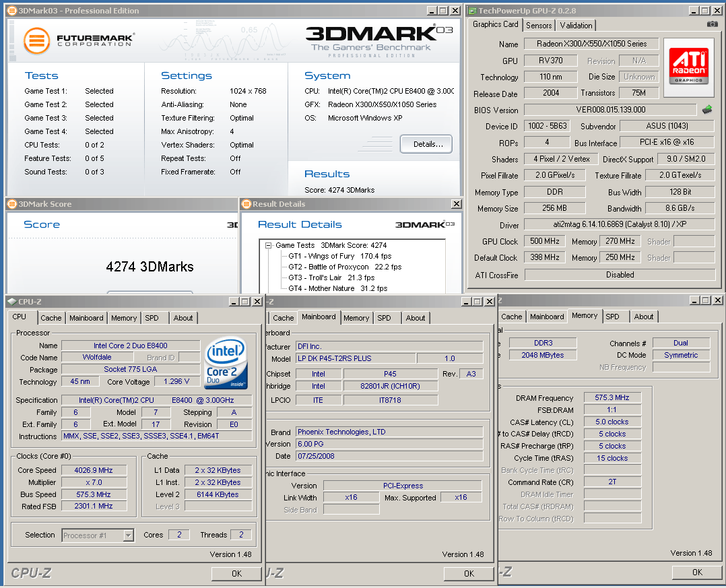
Task: Click the 3DMark03 title bar icon
Action: pyautogui.click(x=12, y=11)
